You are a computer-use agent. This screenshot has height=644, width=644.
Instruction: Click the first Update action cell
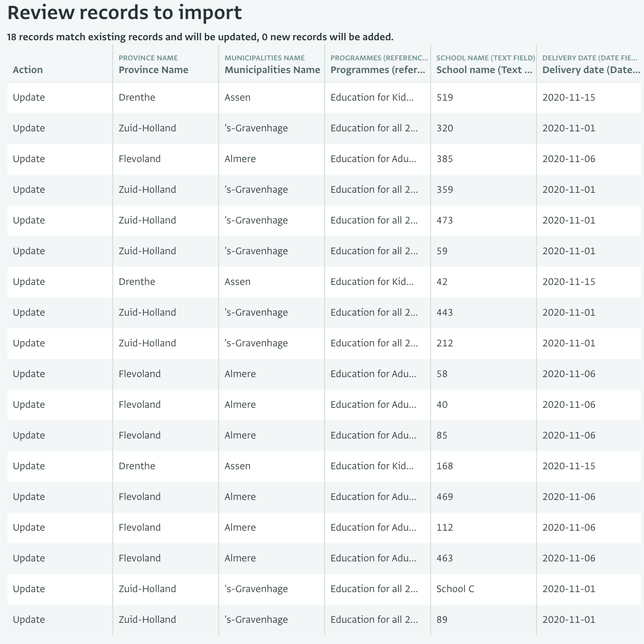click(x=29, y=97)
